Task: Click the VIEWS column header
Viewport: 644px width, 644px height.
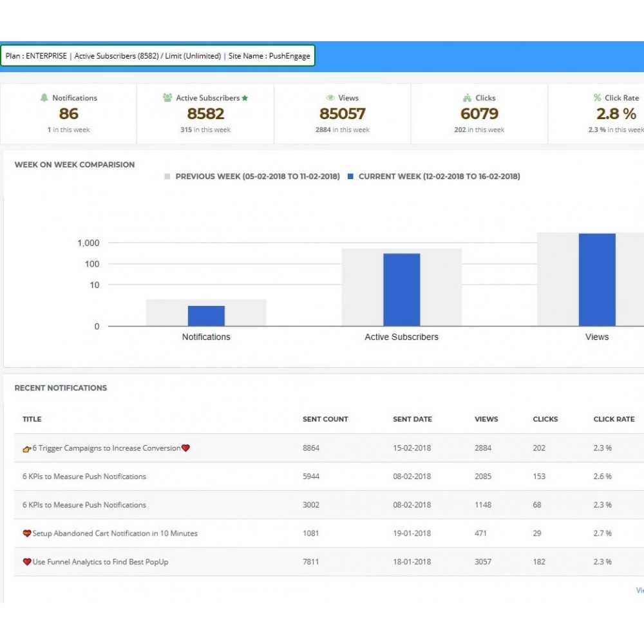Action: pos(486,419)
